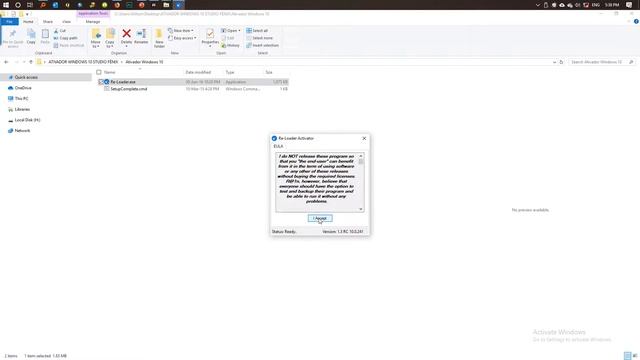Sort by the Type column header
640x360 pixels.
(230, 72)
